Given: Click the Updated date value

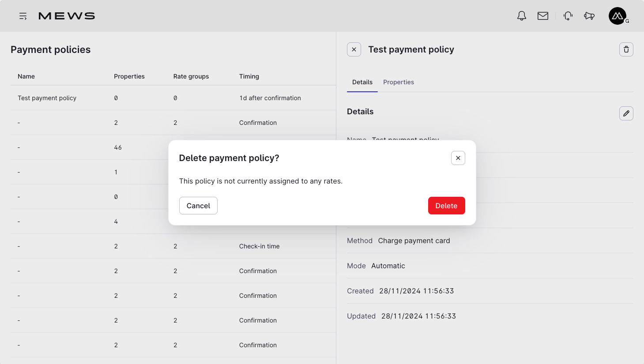Looking at the screenshot, I should 418,316.
